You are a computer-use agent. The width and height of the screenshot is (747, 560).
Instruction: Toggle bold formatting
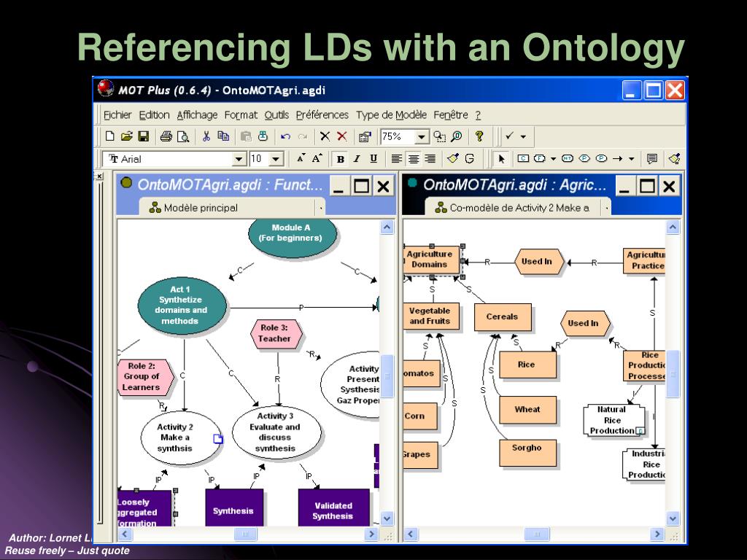pos(340,158)
